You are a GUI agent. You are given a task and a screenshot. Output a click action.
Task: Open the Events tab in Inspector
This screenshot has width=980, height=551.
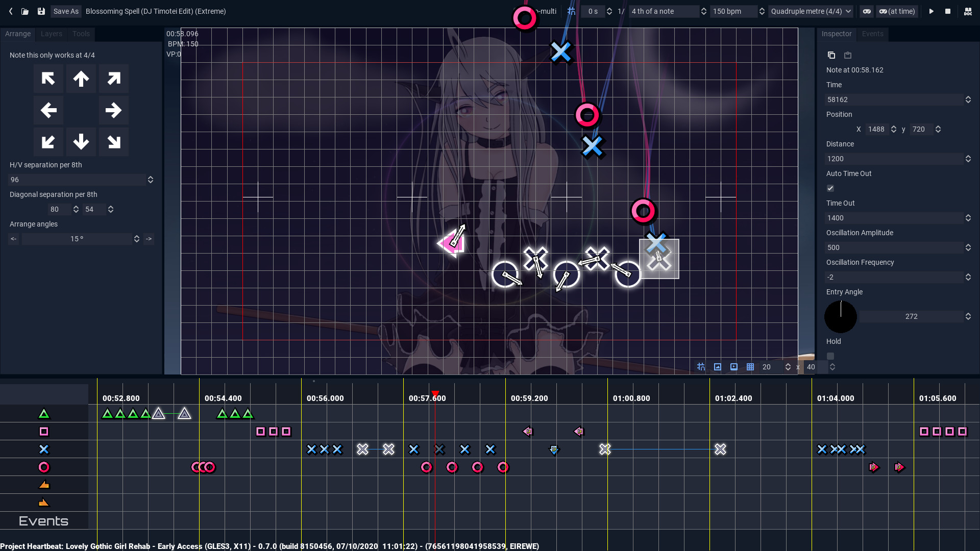872,34
